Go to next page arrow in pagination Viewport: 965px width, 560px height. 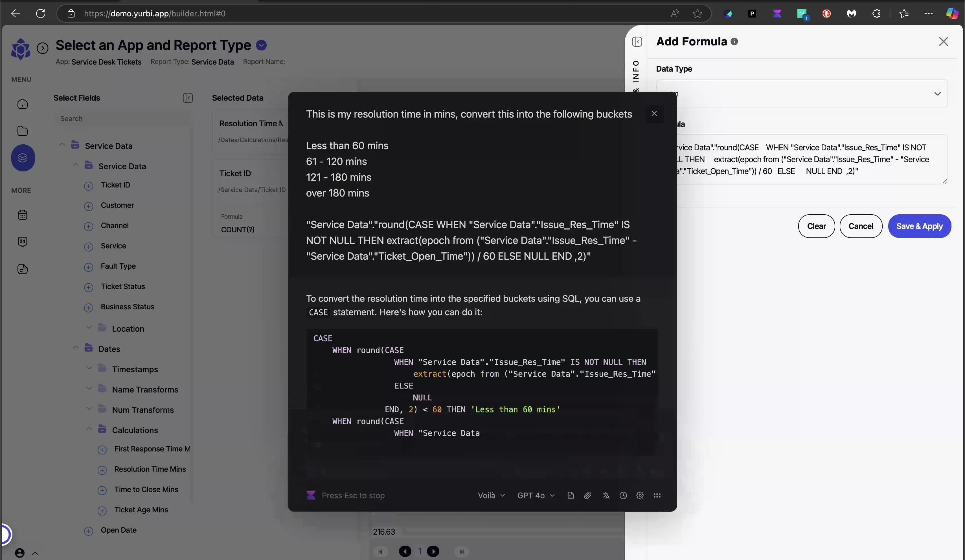click(433, 551)
